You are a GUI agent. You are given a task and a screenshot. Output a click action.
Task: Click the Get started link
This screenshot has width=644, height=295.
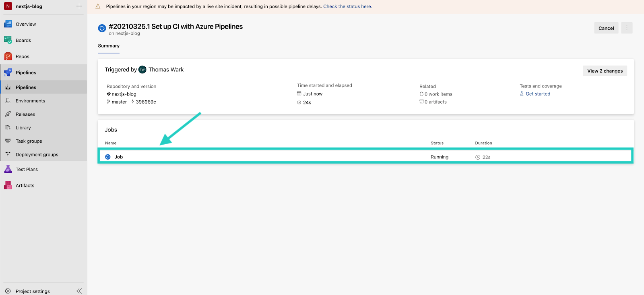click(538, 93)
